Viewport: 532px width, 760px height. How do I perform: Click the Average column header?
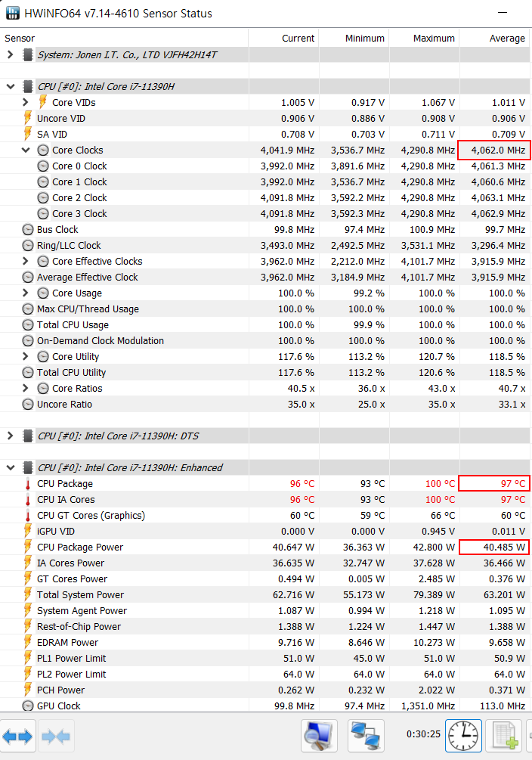tap(495, 39)
